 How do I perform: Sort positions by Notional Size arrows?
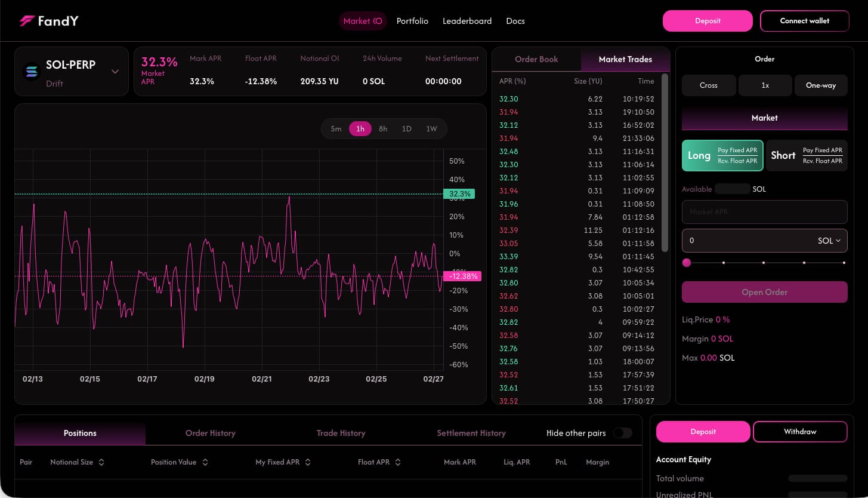[101, 462]
